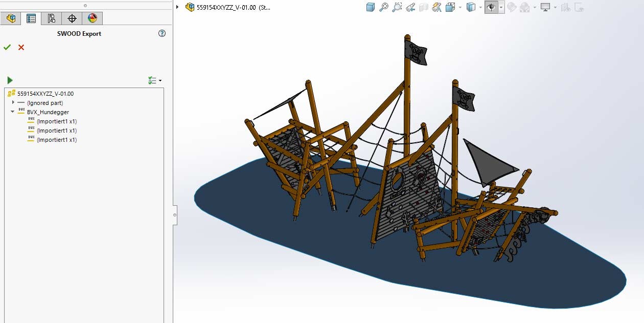The height and width of the screenshot is (323, 644).
Task: Click the Previous View icon
Action: (410, 7)
